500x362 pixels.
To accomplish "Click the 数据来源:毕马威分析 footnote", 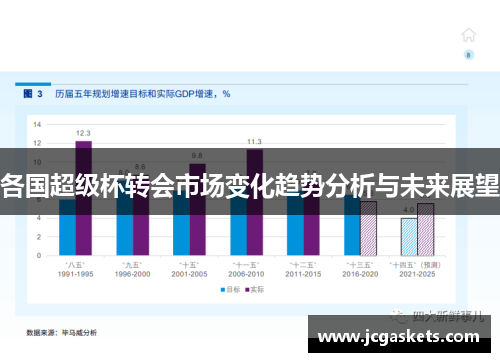I will [x=62, y=333].
